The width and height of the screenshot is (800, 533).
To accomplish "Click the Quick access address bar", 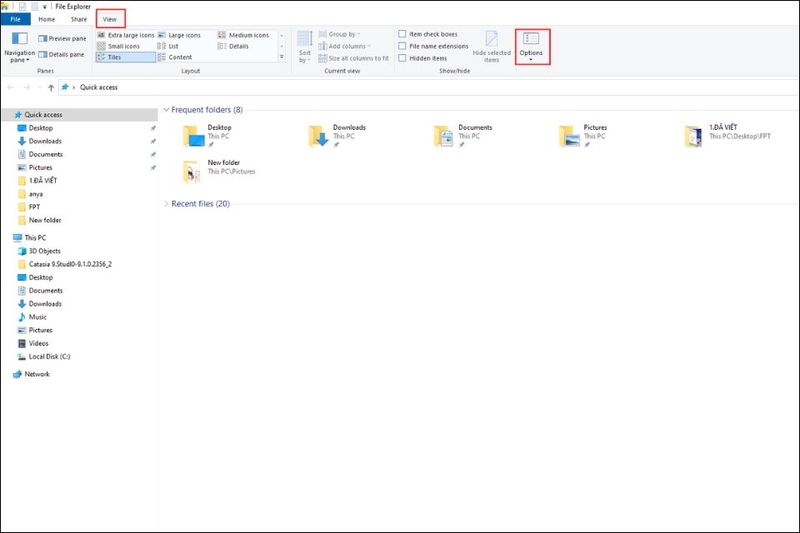I will pos(428,87).
